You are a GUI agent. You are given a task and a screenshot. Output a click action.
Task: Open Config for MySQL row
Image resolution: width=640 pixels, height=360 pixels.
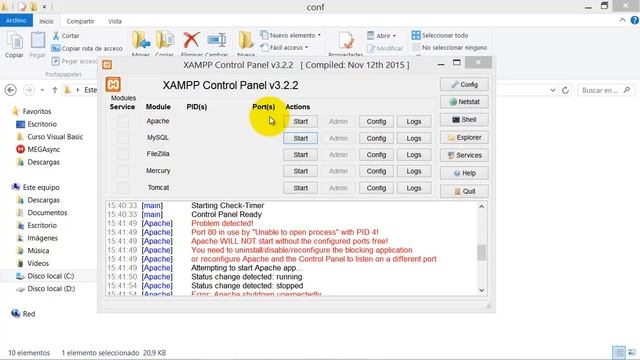pyautogui.click(x=376, y=138)
